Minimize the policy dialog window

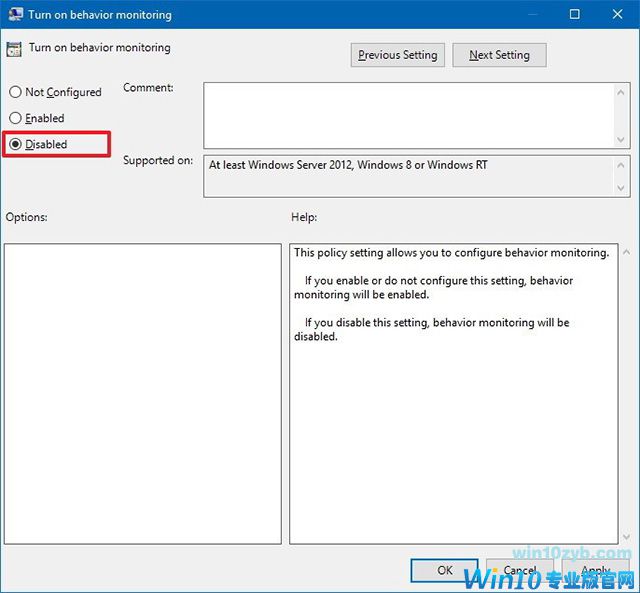tap(532, 14)
